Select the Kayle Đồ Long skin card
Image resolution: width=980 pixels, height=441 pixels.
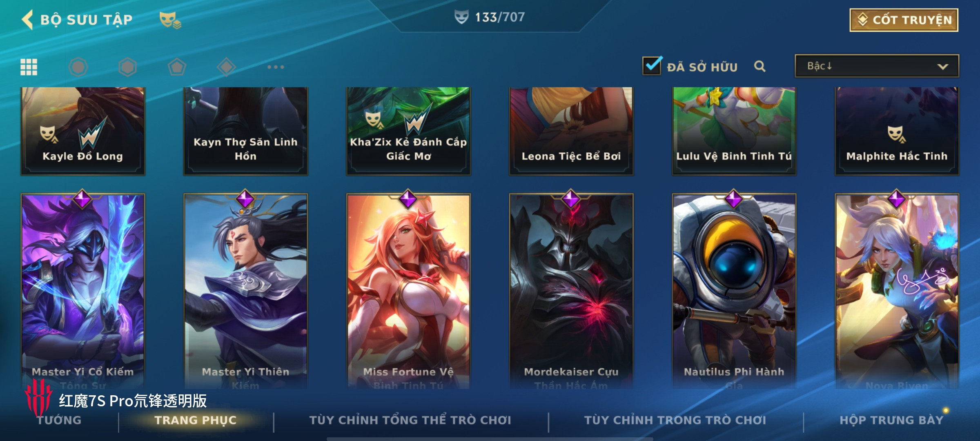(83, 131)
